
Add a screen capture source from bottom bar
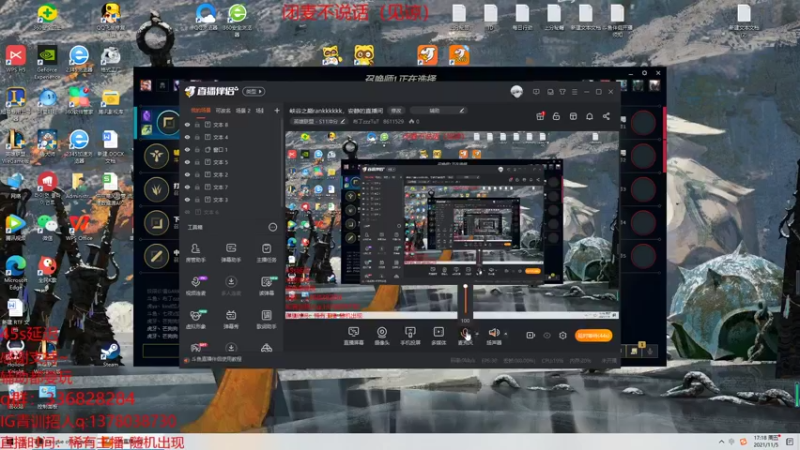pos(353,336)
